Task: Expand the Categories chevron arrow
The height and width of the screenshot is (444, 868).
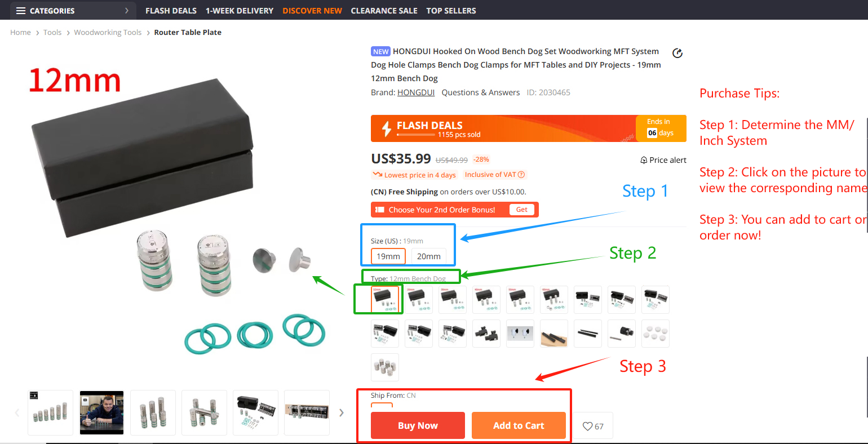Action: pyautogui.click(x=127, y=11)
